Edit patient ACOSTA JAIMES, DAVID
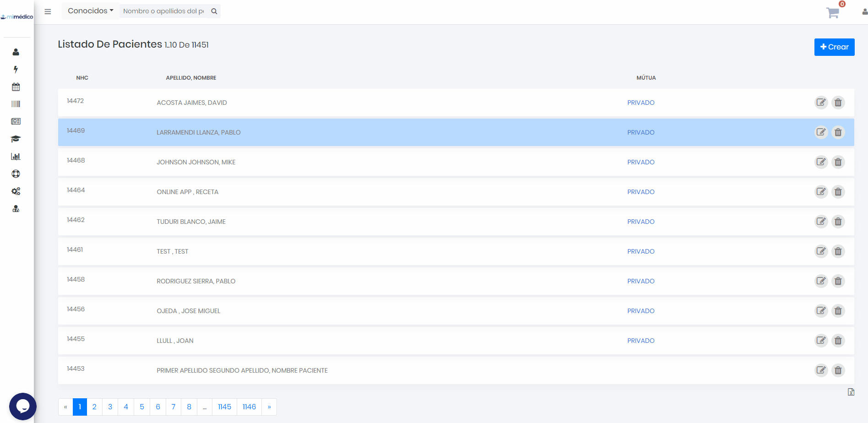The image size is (868, 423). [821, 103]
